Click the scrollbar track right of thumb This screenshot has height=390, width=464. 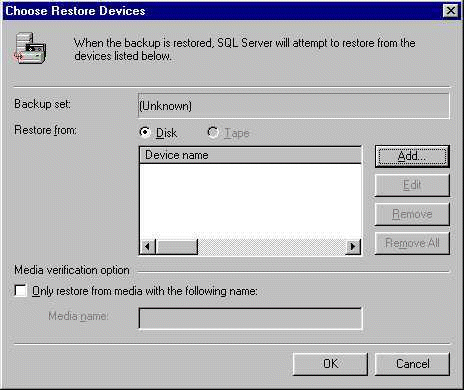(x=272, y=247)
